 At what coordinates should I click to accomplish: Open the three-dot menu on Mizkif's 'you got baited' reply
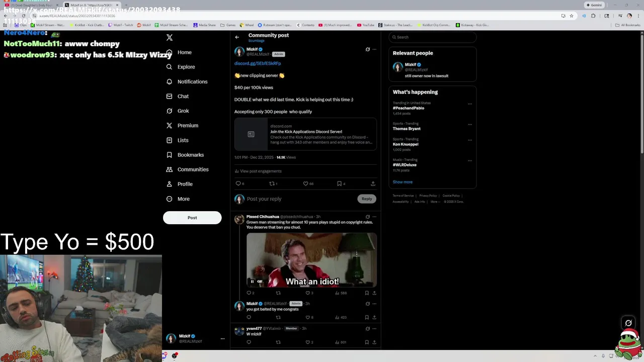point(374,304)
